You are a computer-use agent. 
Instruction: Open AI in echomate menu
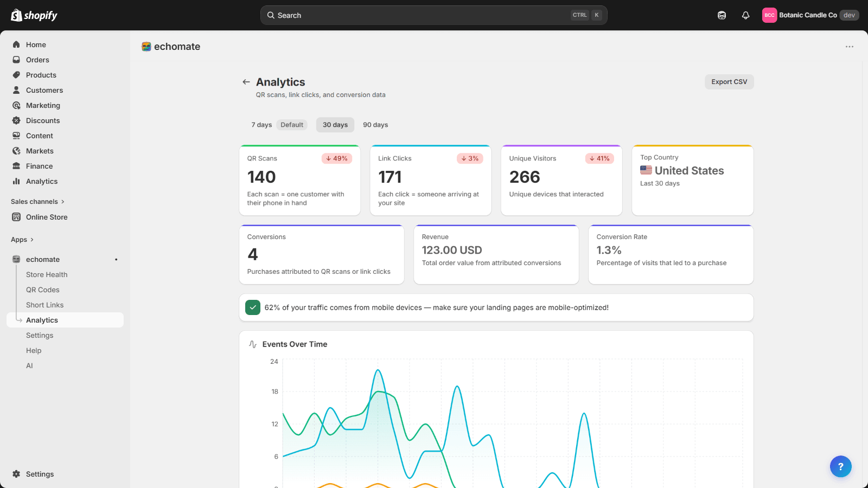click(x=29, y=366)
